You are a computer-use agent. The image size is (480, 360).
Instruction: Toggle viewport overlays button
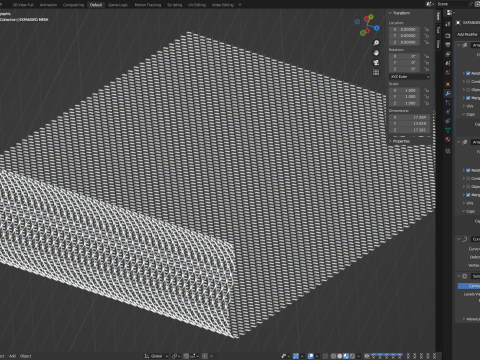coord(311,356)
